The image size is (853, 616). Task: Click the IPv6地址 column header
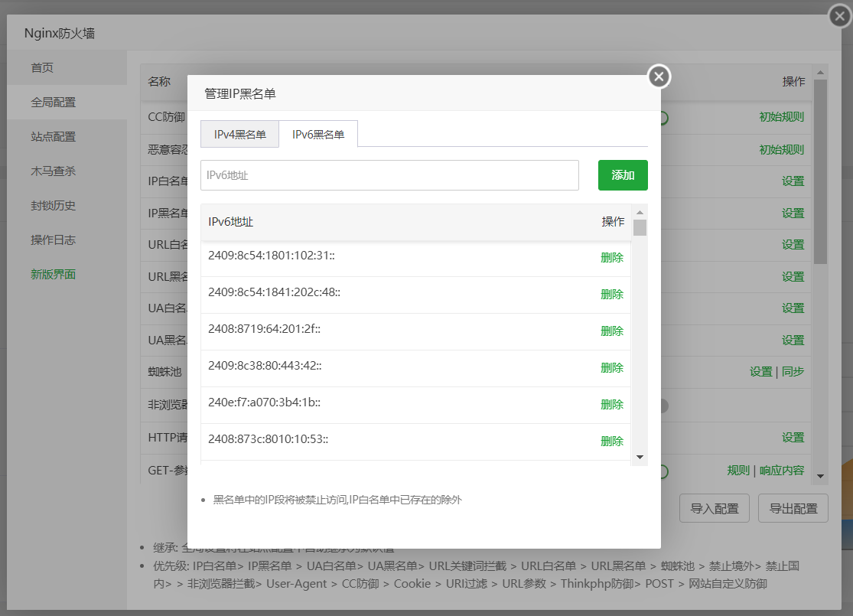(231, 222)
